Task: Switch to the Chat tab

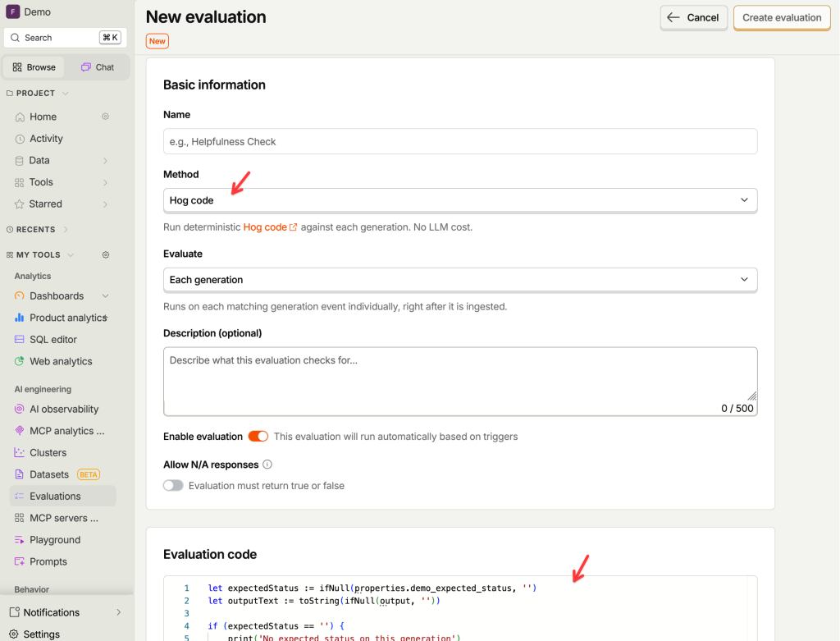Action: 98,67
